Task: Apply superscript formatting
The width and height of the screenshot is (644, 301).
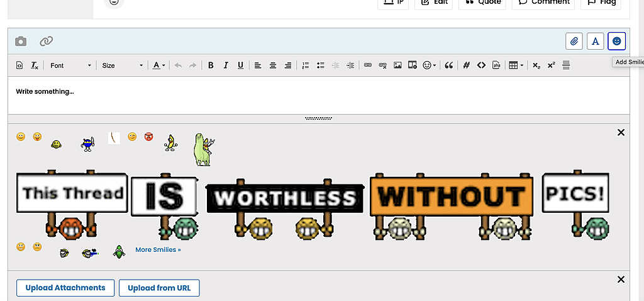Action: [551, 65]
